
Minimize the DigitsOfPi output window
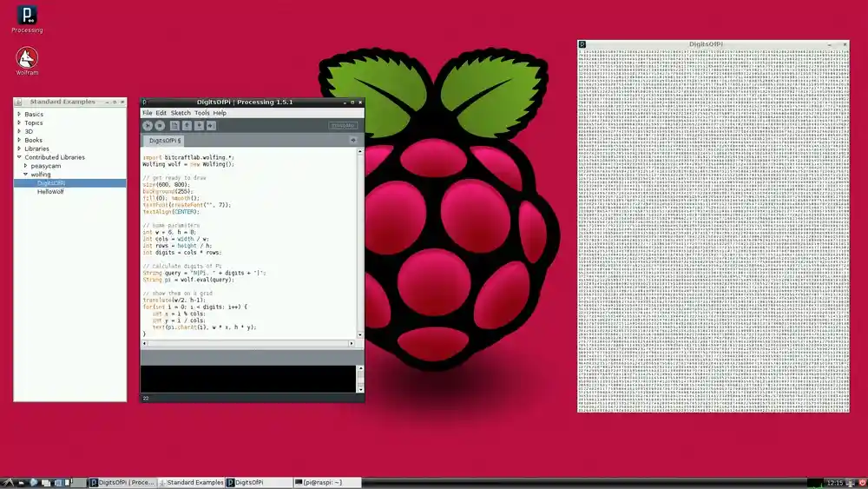click(x=829, y=44)
